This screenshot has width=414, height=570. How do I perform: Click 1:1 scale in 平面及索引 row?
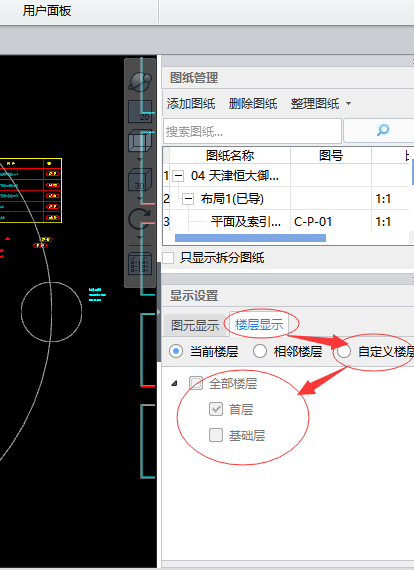click(383, 221)
